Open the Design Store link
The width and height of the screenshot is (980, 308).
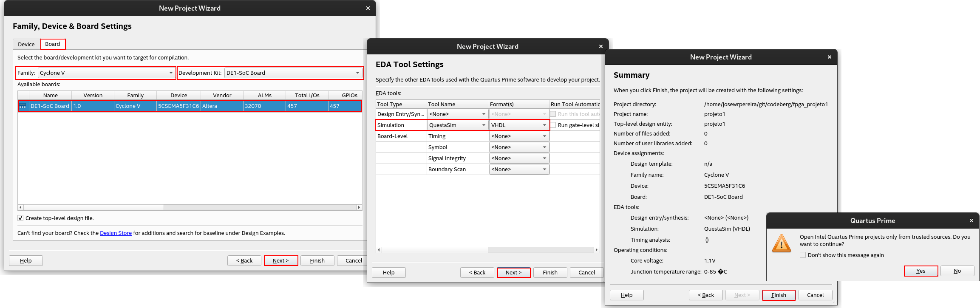pyautogui.click(x=116, y=233)
